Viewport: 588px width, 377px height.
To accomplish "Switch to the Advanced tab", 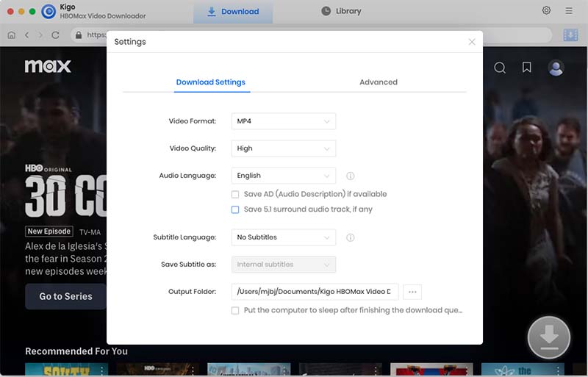I will 379,82.
